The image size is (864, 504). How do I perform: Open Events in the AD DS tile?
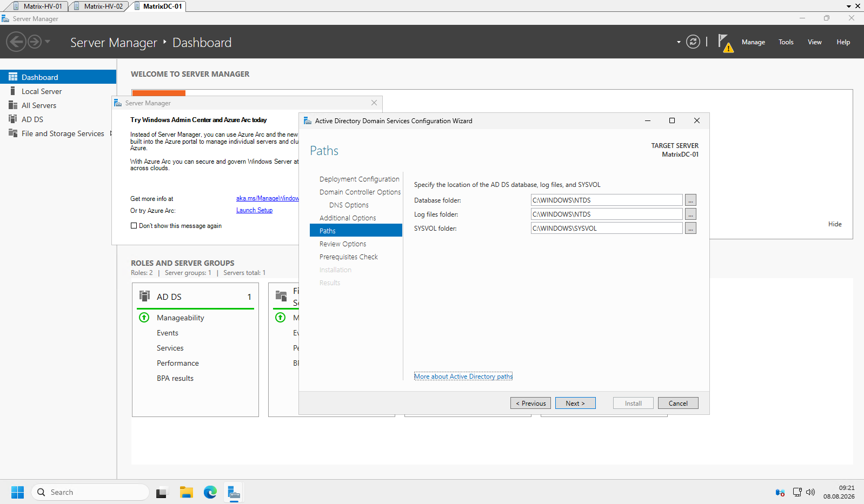point(168,333)
